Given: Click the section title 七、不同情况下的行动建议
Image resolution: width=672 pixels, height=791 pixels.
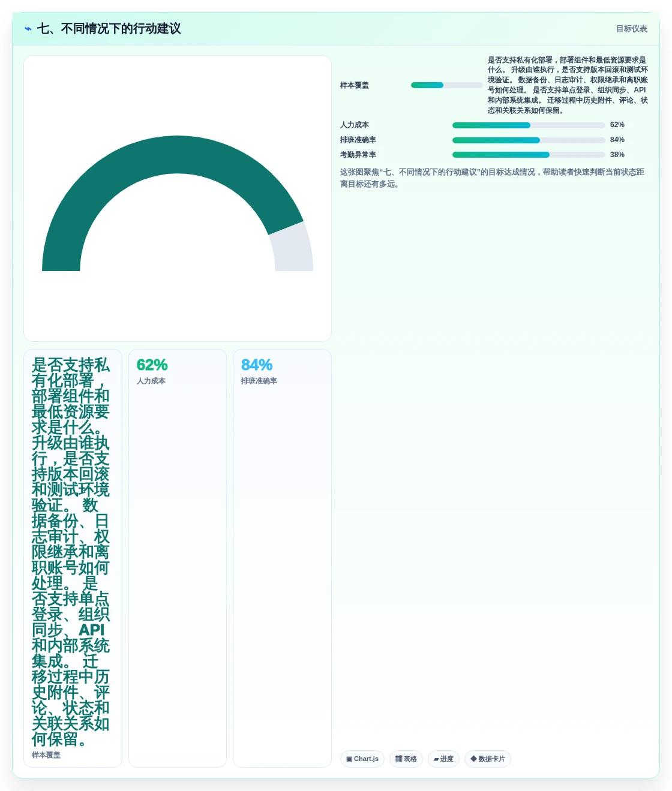Looking at the screenshot, I should coord(109,29).
